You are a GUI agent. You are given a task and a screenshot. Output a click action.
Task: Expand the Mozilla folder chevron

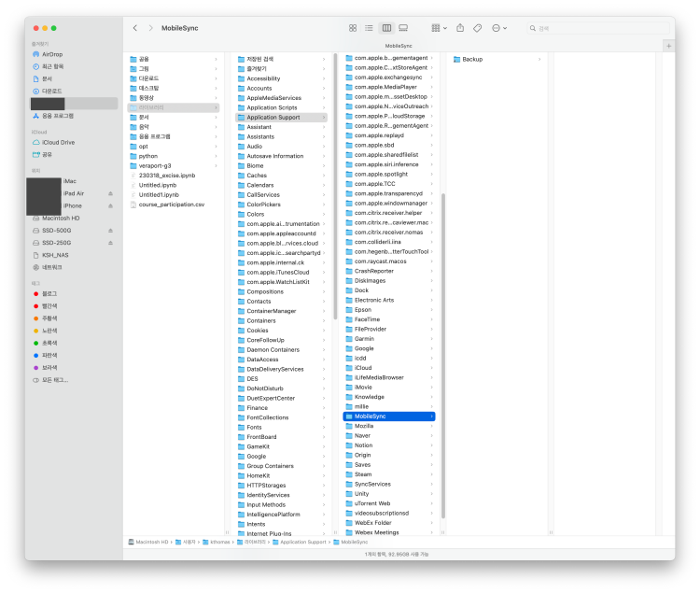(x=432, y=426)
